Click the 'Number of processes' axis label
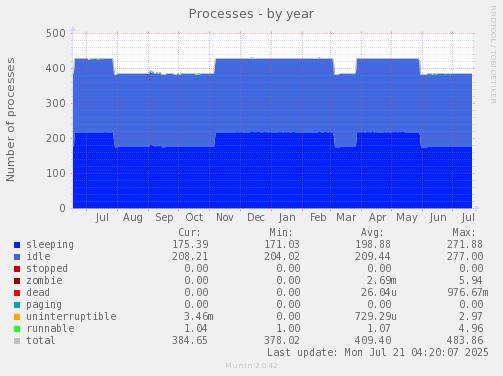 pos(10,120)
